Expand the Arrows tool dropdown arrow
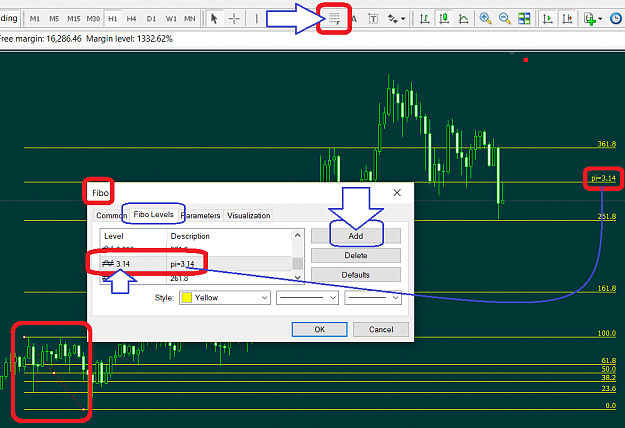This screenshot has width=625, height=428. click(403, 19)
